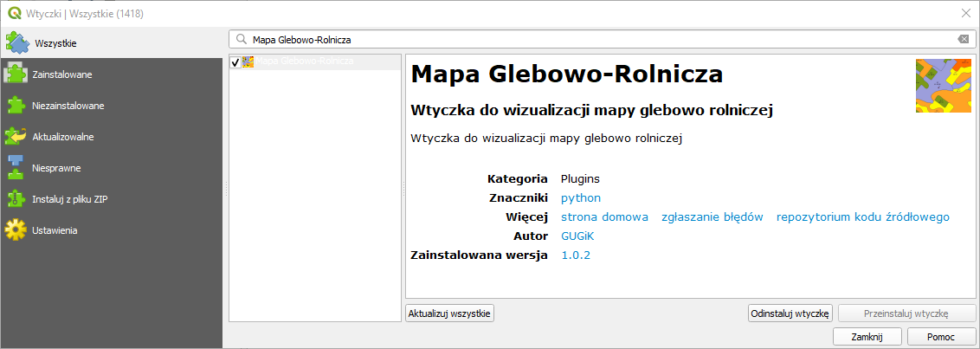Switch to the Aktualizowalne tab

tap(63, 137)
